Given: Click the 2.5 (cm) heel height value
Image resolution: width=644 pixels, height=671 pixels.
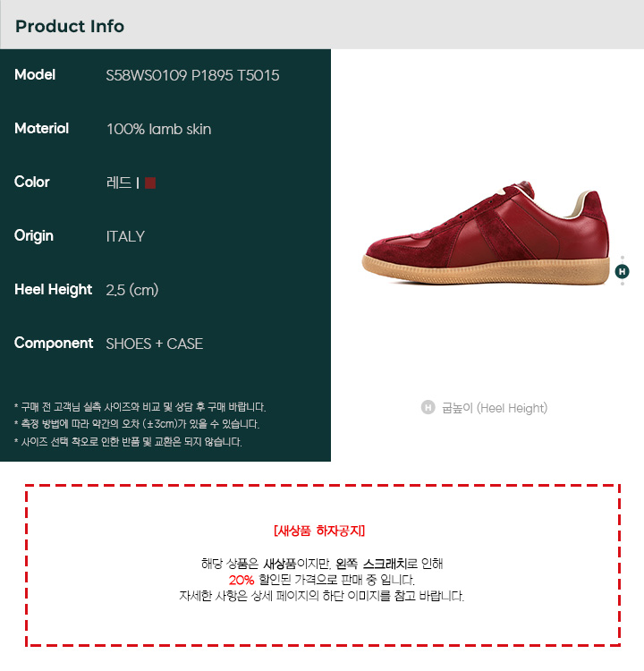Looking at the screenshot, I should pos(132,290).
